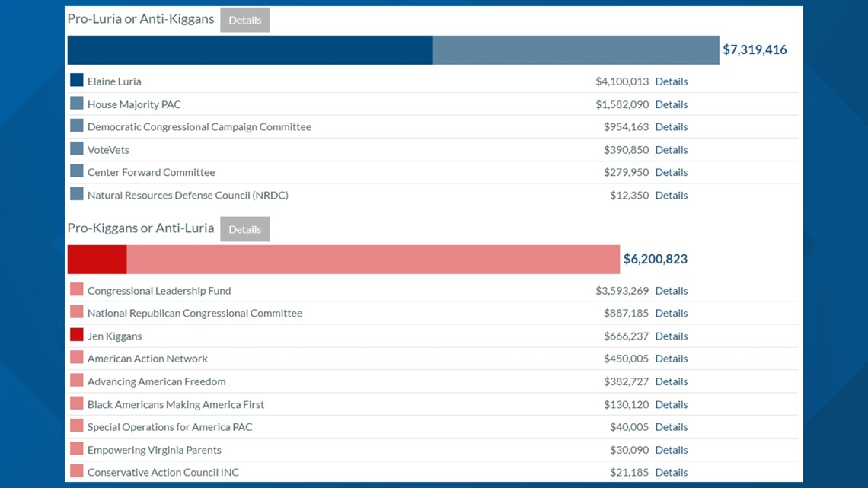View Details for Conservative Action Council INC
Viewport: 868px width, 488px height.
[671, 473]
